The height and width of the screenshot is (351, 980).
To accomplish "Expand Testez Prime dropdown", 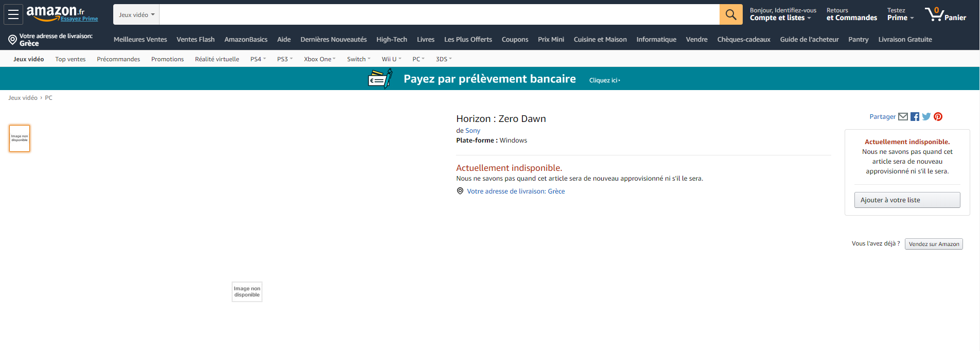I will [900, 14].
